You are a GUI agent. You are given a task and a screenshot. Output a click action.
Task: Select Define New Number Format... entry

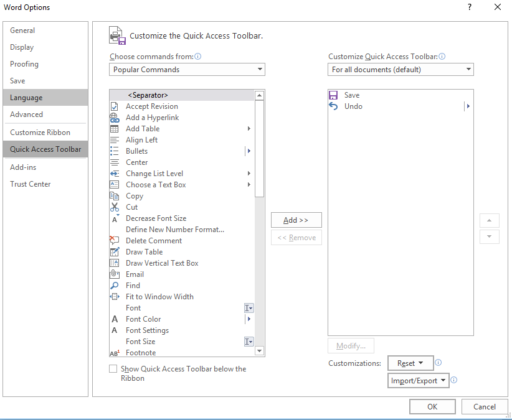pos(182,230)
